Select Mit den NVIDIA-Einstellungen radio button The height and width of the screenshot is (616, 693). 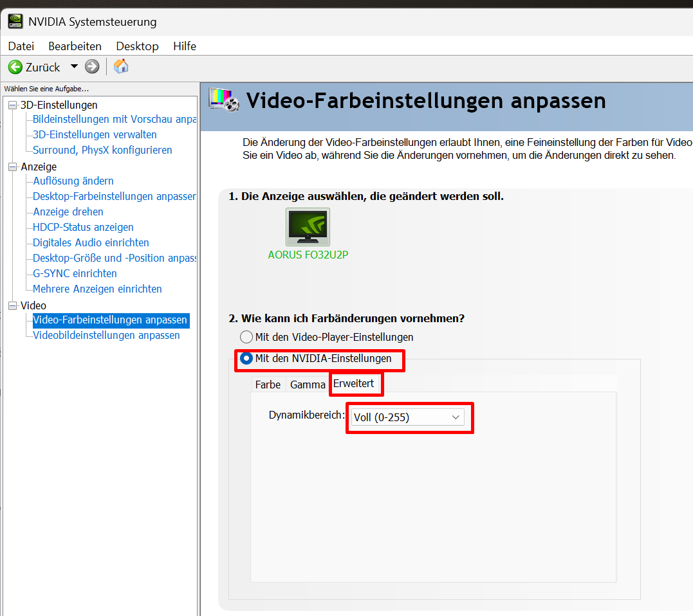click(x=246, y=358)
